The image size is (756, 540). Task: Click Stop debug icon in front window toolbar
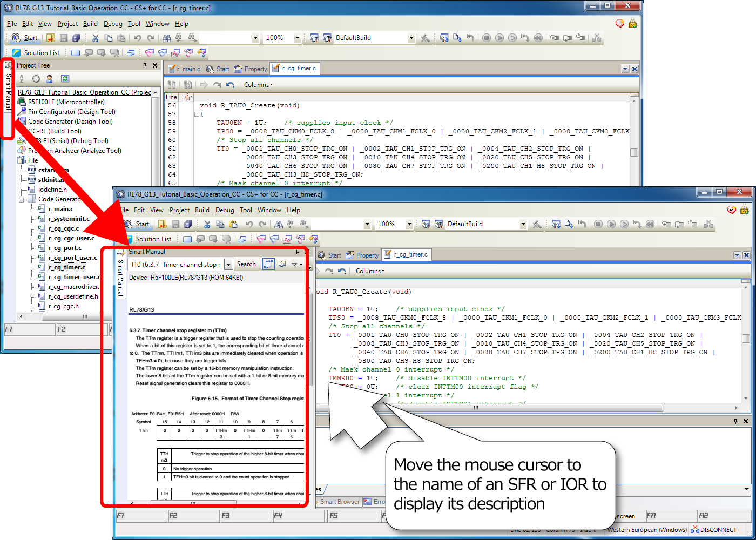[598, 224]
